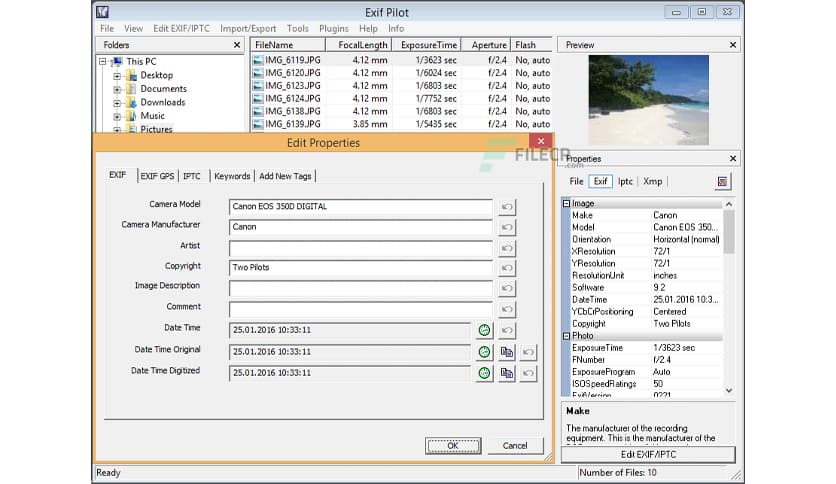
Task: Open the Keywords tab
Action: point(232,176)
